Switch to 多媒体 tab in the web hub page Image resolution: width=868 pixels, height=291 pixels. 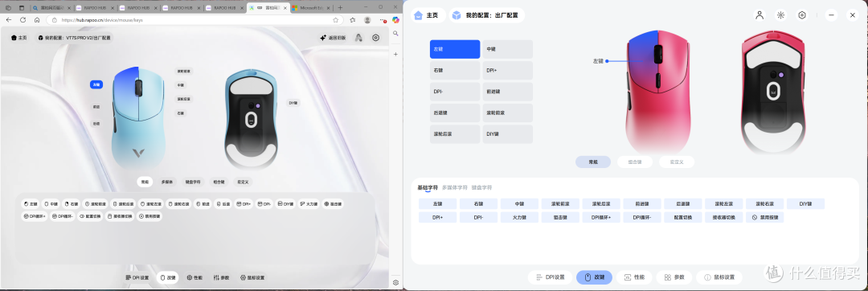pyautogui.click(x=166, y=182)
